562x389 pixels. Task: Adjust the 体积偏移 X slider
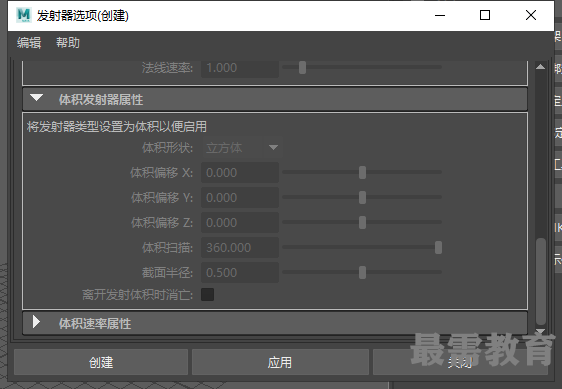(362, 172)
